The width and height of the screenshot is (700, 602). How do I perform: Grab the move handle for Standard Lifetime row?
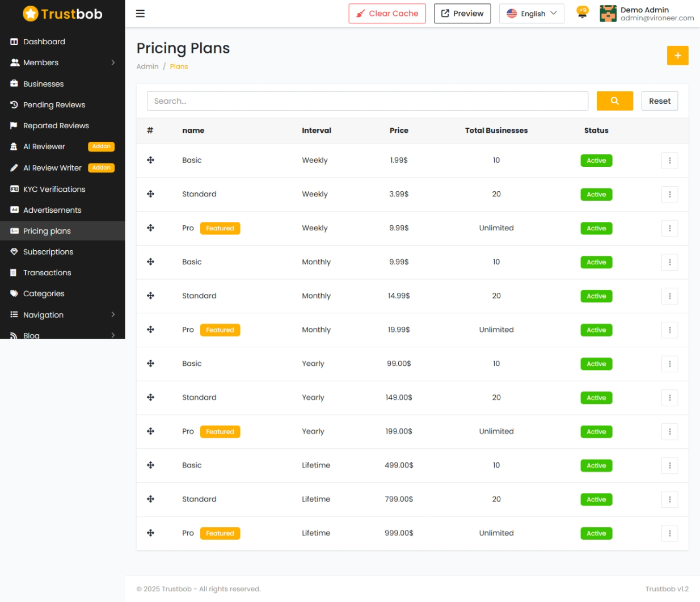coord(150,499)
